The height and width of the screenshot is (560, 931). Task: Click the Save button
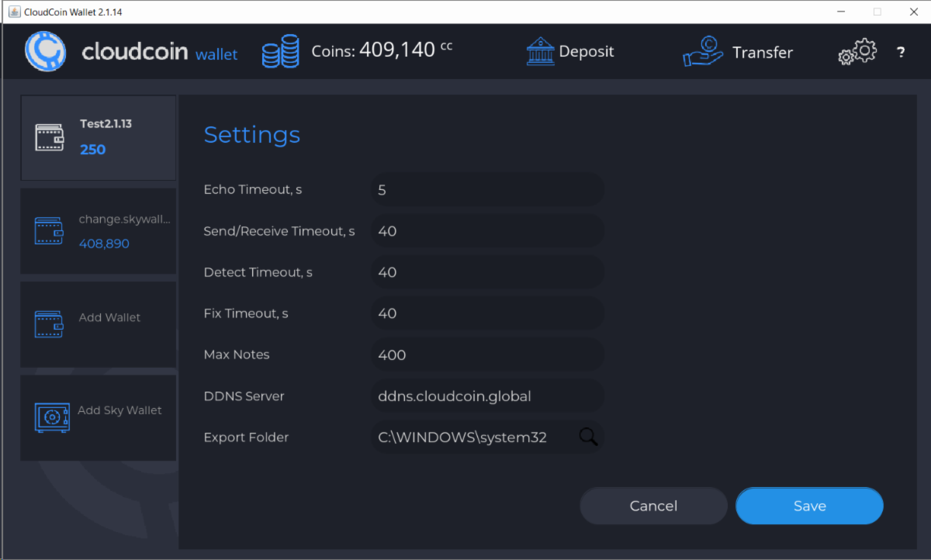click(x=809, y=506)
